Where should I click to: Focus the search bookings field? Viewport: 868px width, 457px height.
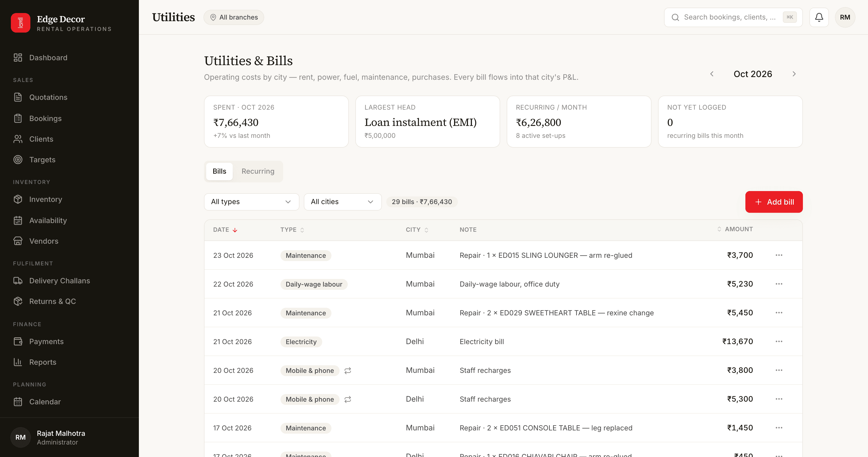pyautogui.click(x=733, y=17)
